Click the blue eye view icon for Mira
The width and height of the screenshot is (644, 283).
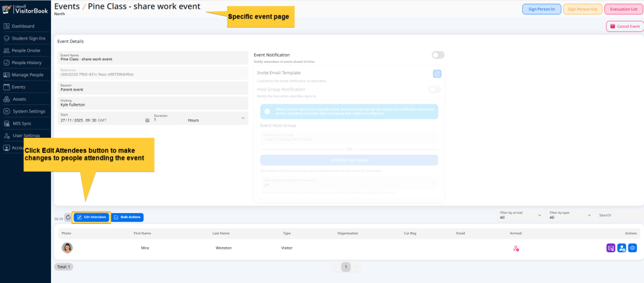[x=633, y=248]
